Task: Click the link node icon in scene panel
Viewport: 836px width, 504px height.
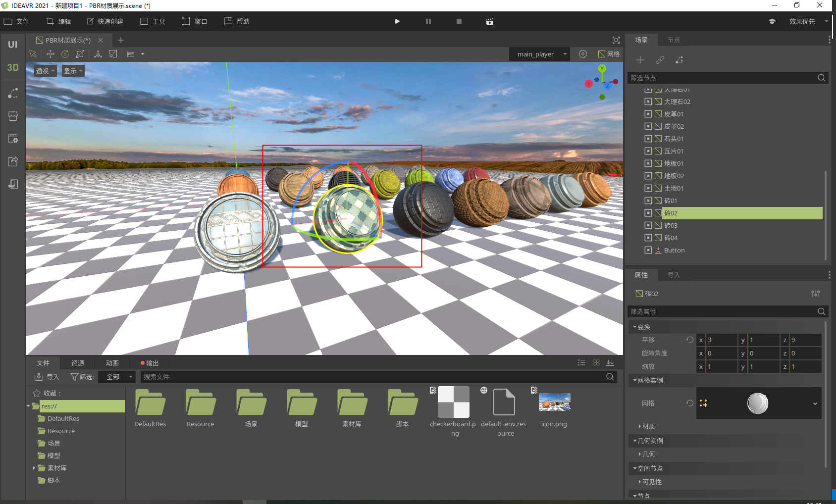Action: [660, 60]
